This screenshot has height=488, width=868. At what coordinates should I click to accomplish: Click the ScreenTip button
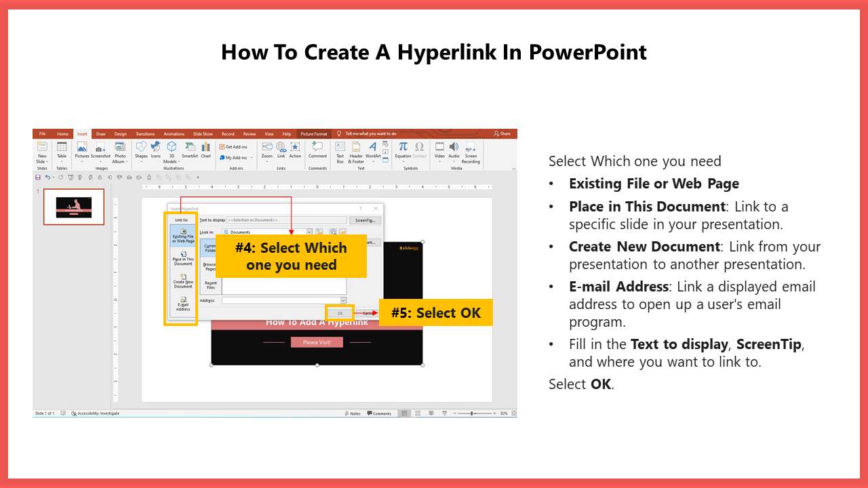click(366, 220)
